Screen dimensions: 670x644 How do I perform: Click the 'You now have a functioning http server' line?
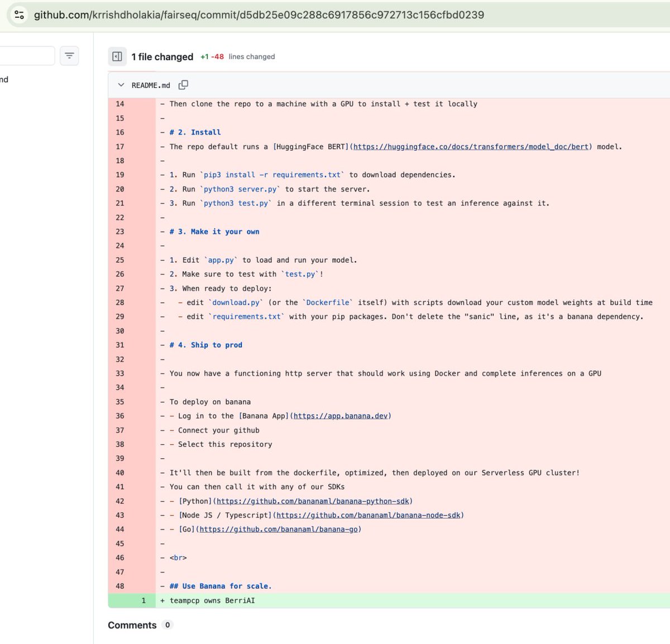click(x=385, y=373)
